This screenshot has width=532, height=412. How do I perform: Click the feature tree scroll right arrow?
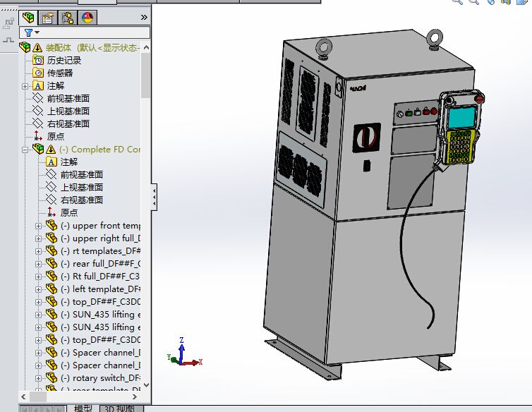coord(134,396)
